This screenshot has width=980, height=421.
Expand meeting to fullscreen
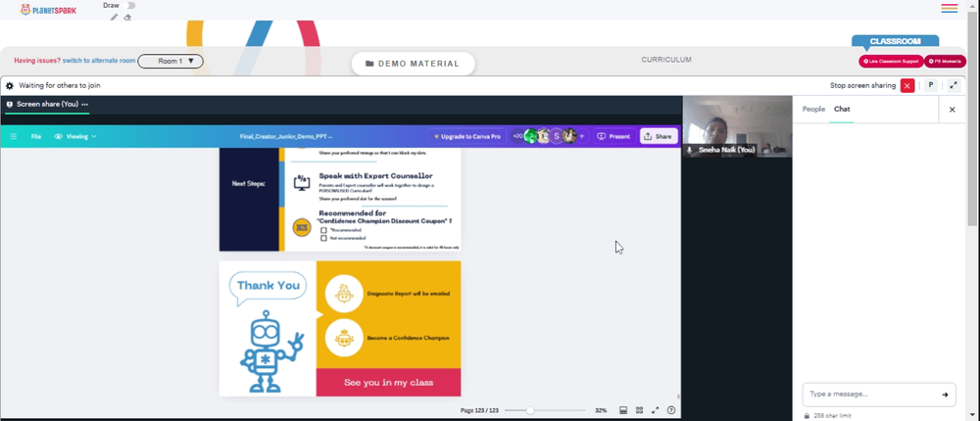click(954, 85)
